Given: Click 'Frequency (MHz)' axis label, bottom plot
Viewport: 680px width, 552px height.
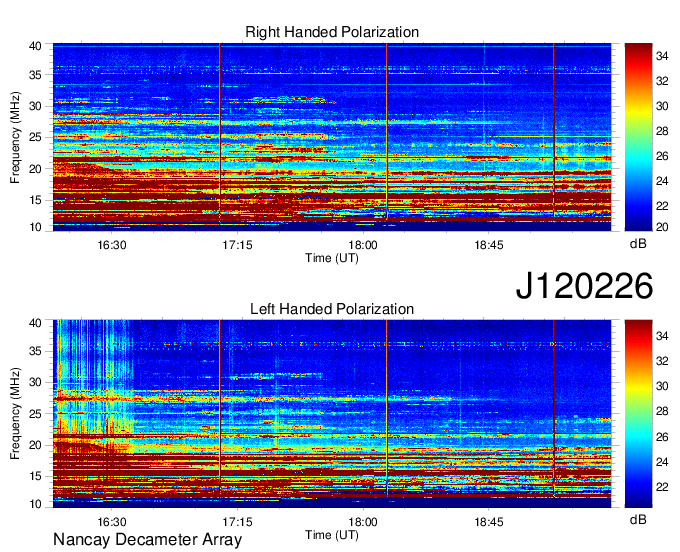Looking at the screenshot, I should (x=15, y=414).
